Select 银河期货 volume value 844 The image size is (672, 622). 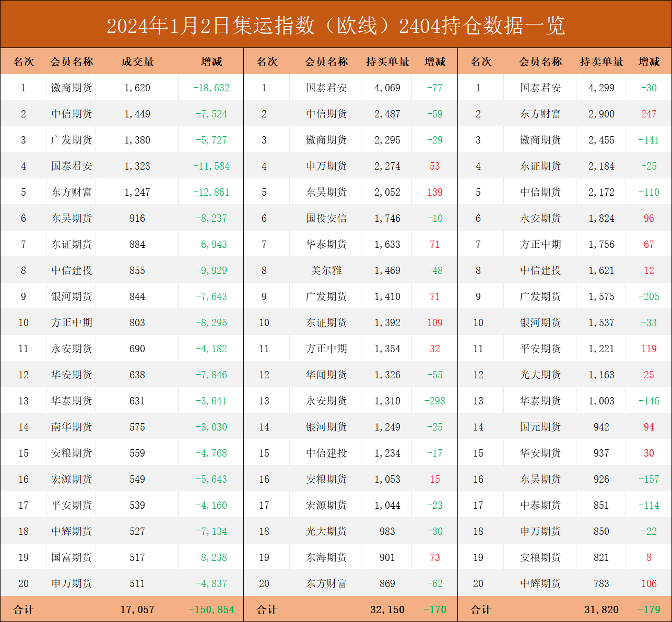pos(137,296)
